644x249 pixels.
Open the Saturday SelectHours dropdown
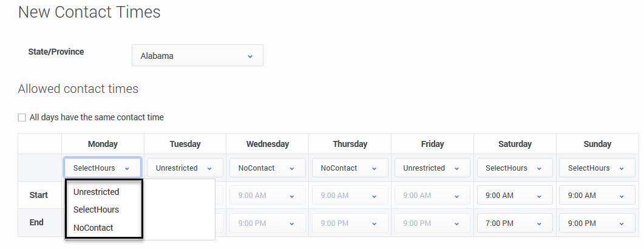(514, 168)
